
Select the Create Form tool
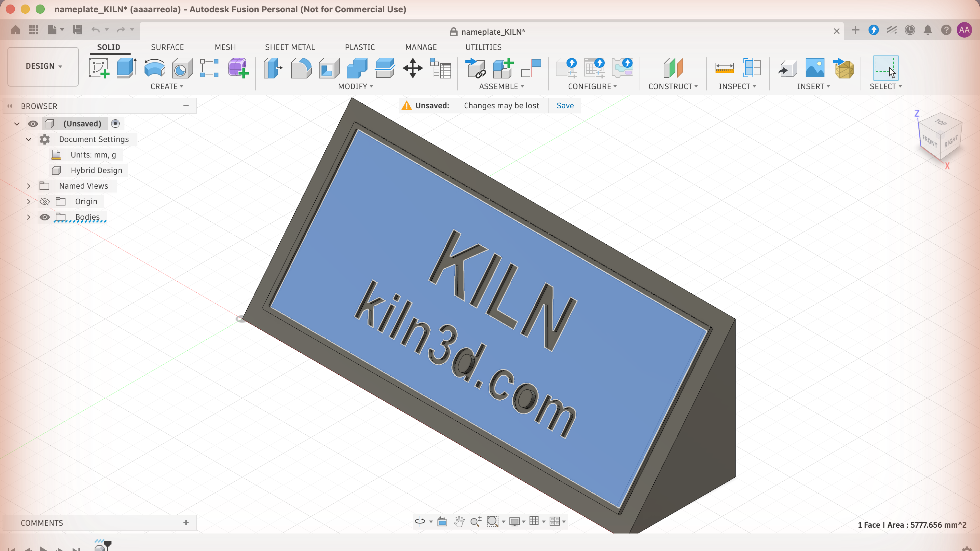point(238,68)
